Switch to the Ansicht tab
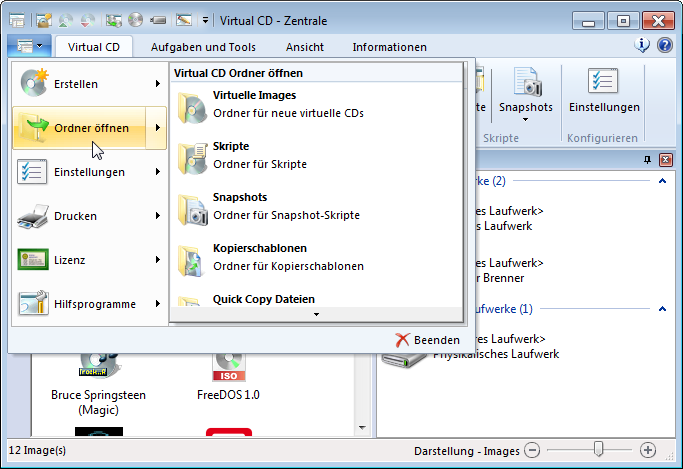The height and width of the screenshot is (469, 683). pos(304,47)
